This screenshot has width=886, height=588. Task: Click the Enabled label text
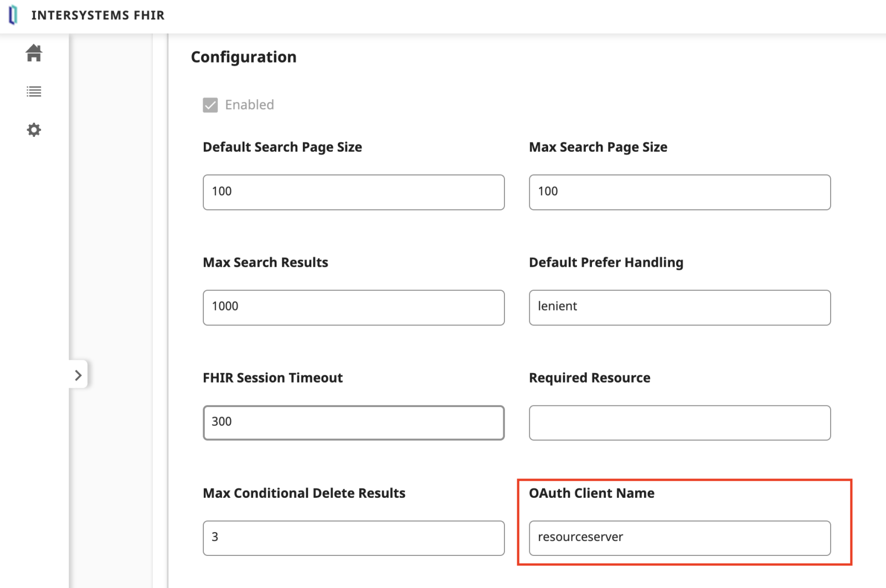point(249,105)
